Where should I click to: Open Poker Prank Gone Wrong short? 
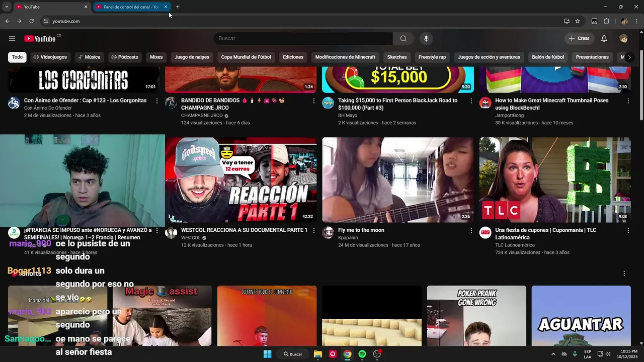coord(476,316)
